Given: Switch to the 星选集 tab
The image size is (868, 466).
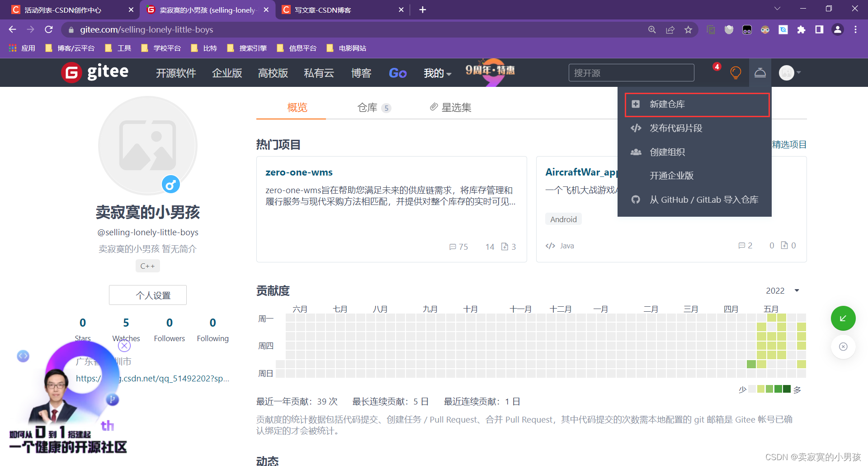Looking at the screenshot, I should click(x=450, y=107).
